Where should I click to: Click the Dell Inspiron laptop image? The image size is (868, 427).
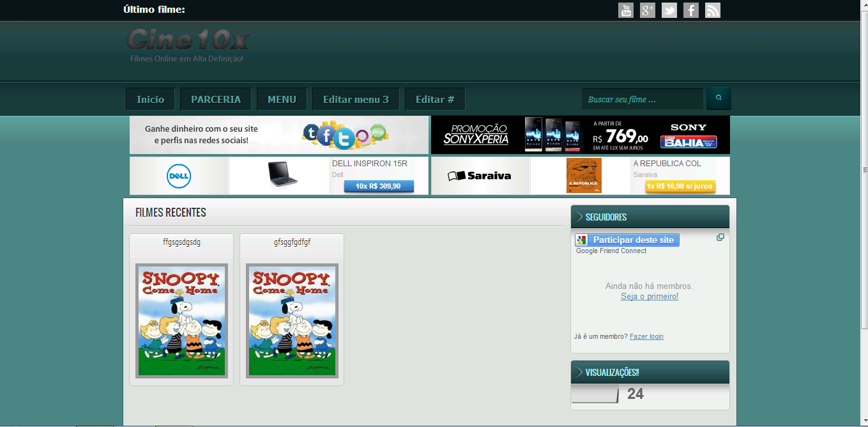click(x=282, y=174)
